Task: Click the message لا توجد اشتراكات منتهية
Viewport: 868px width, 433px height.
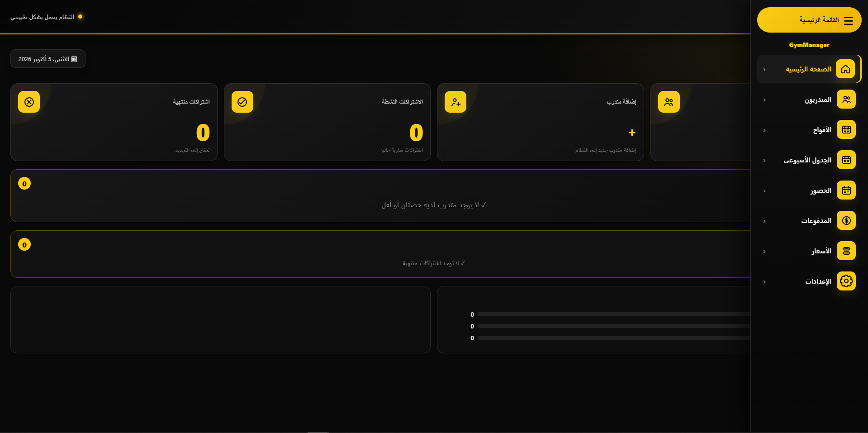Action: tap(434, 263)
